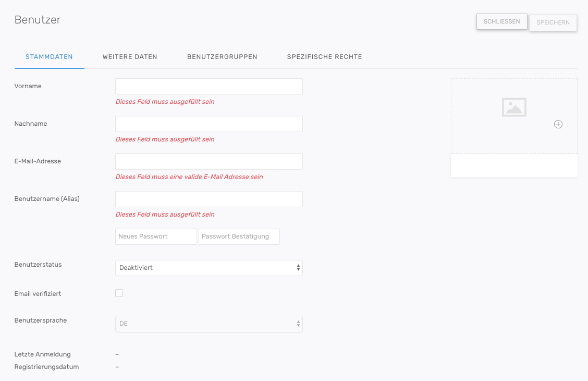Click the image placeholder picture icon
Screen dimensions: 588x381
[514, 107]
